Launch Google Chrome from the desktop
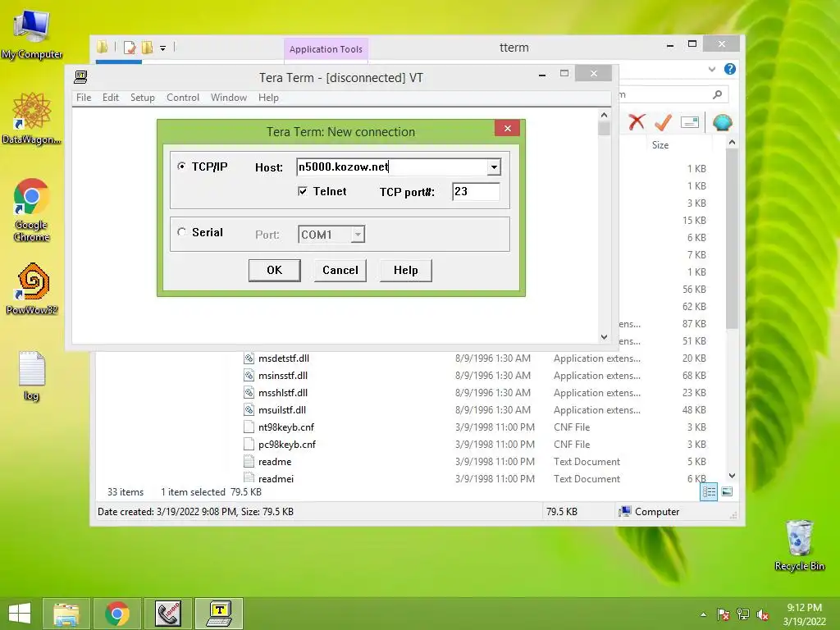The width and height of the screenshot is (840, 630). tap(31, 209)
